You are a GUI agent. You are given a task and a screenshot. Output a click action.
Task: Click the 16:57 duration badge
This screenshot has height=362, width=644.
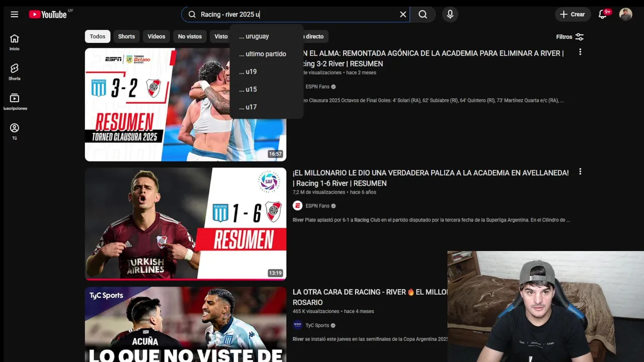275,154
